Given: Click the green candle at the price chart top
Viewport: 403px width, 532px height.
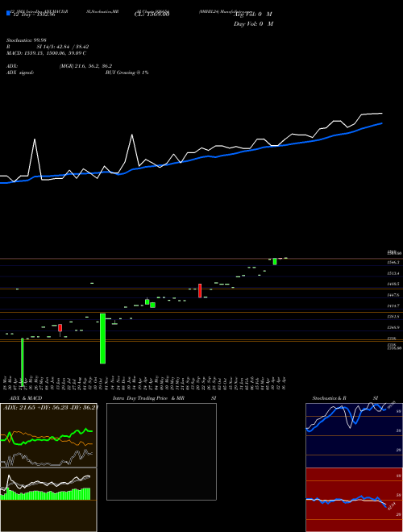Looking at the screenshot, I should [275, 261].
